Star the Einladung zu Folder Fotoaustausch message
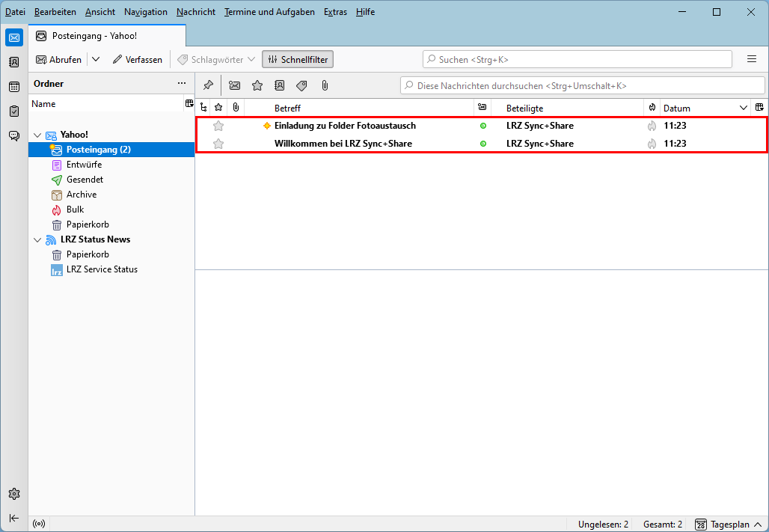 click(x=218, y=126)
